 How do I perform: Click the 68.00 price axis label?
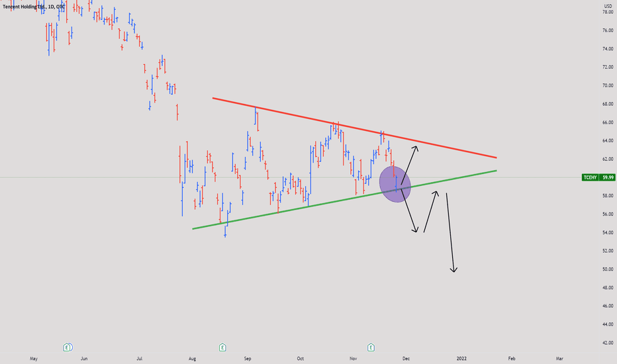[608, 104]
